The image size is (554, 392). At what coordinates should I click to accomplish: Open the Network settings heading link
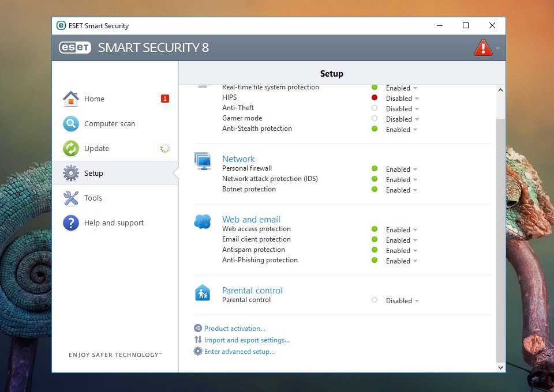(238, 159)
